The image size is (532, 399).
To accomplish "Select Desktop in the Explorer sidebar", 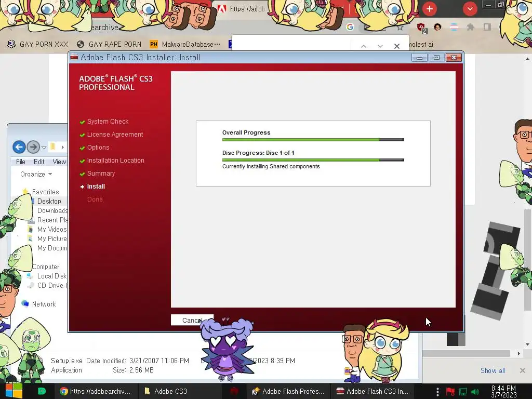I will (49, 201).
